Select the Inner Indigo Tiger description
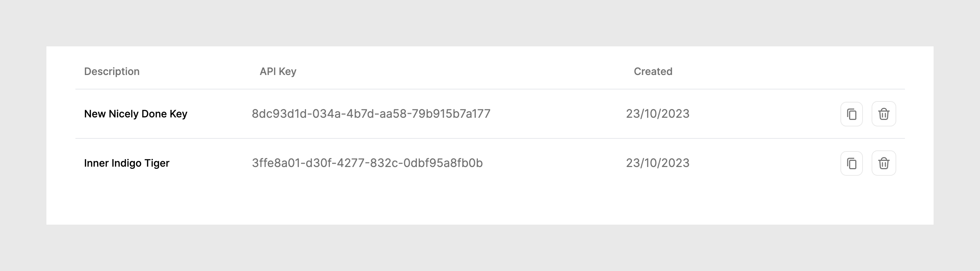The image size is (980, 271). pos(126,163)
